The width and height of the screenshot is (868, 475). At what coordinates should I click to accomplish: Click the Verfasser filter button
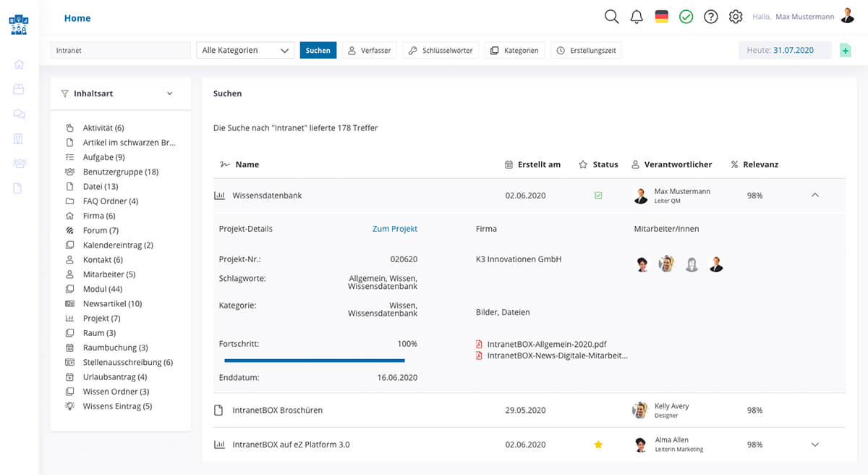[x=370, y=50]
